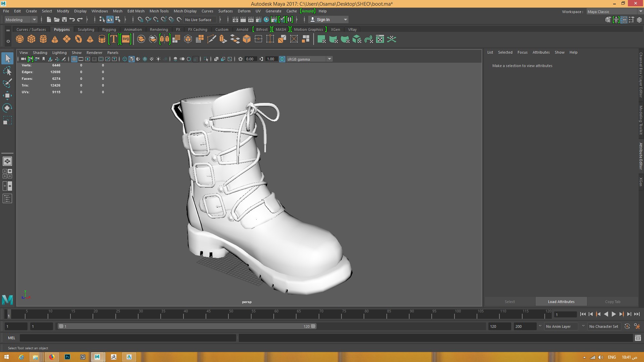Toggle smooth shade all in panel toolbar
Image resolution: width=644 pixels, height=362 pixels.
click(x=131, y=59)
